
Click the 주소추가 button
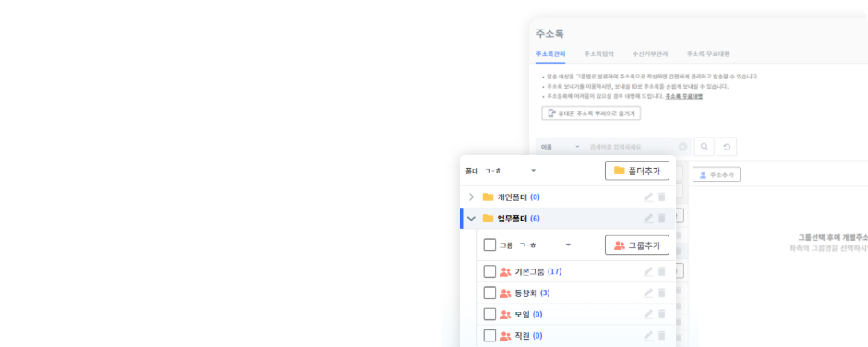[x=717, y=174]
